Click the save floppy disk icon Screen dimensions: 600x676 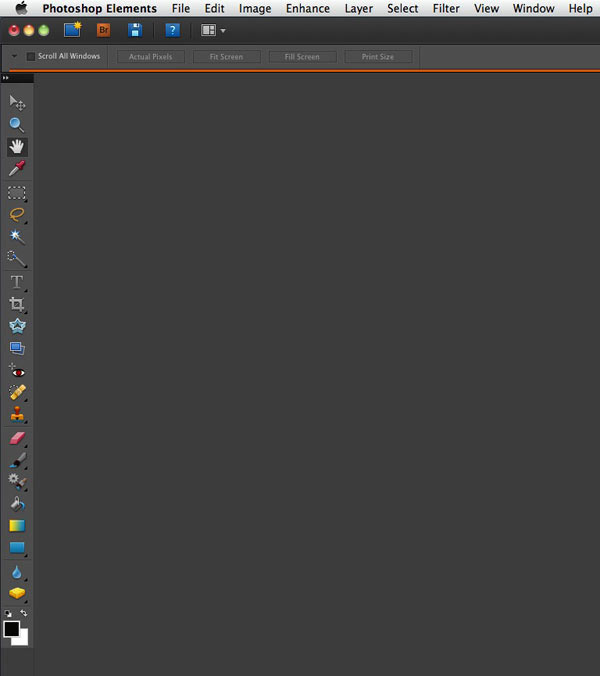tap(135, 30)
